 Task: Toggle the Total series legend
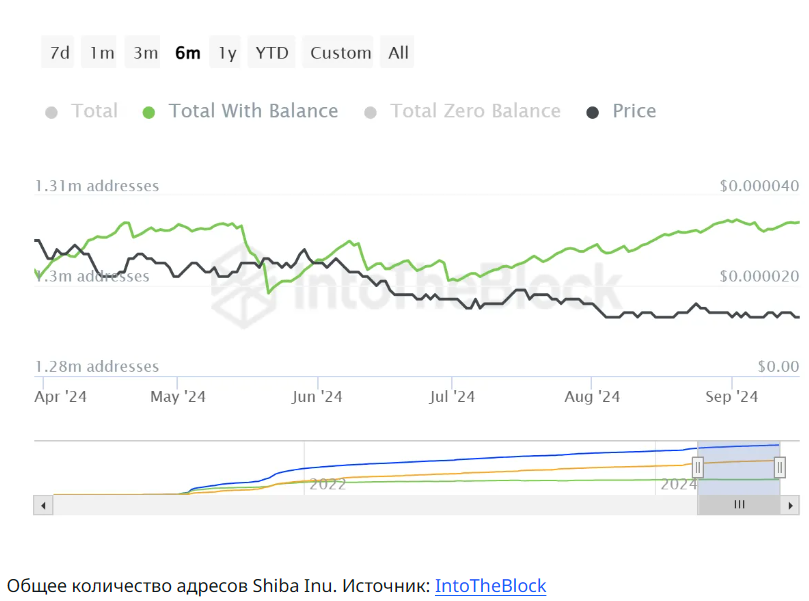94,111
